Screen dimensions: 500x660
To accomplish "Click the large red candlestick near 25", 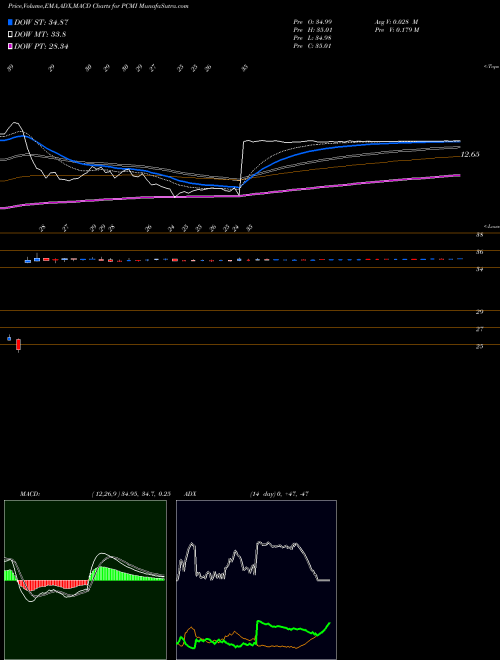I will click(18, 345).
